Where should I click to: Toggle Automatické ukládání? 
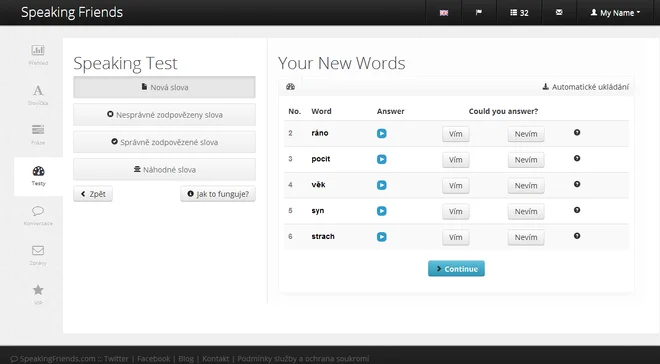point(585,87)
